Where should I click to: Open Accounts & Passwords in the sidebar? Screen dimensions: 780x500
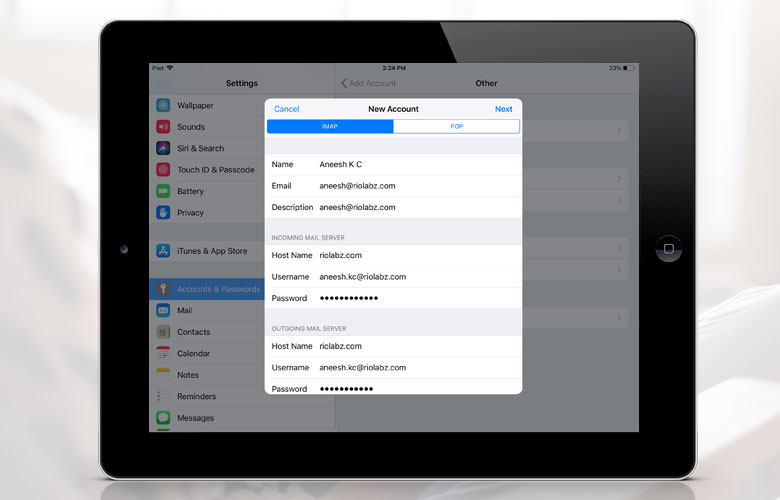pyautogui.click(x=218, y=289)
